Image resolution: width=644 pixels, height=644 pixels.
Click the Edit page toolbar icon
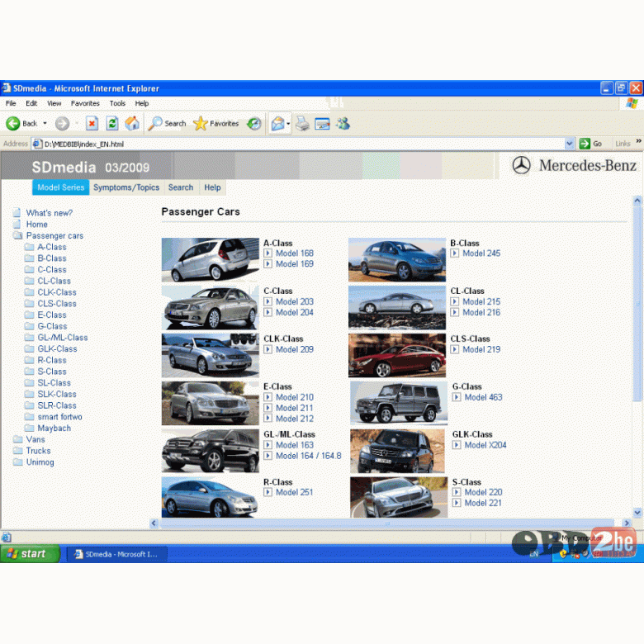[x=322, y=123]
